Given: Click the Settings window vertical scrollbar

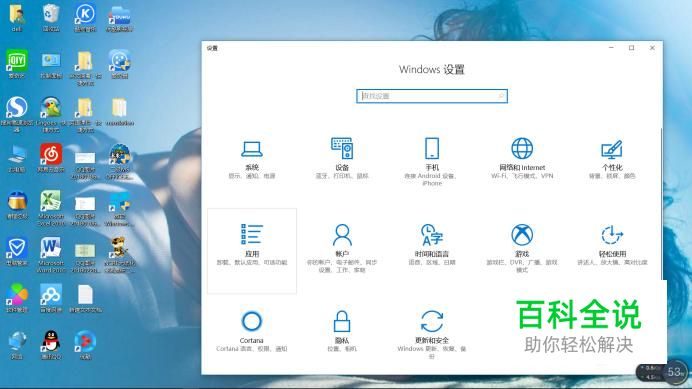Looking at the screenshot, I should [x=661, y=203].
